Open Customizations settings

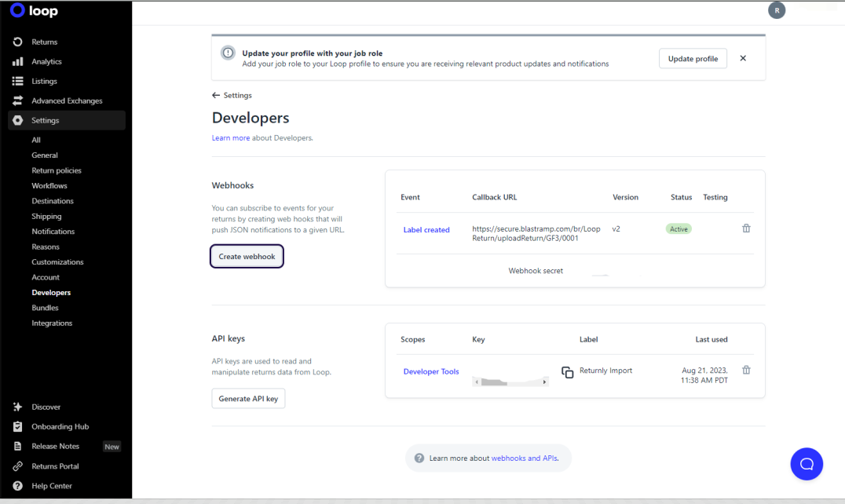point(57,261)
